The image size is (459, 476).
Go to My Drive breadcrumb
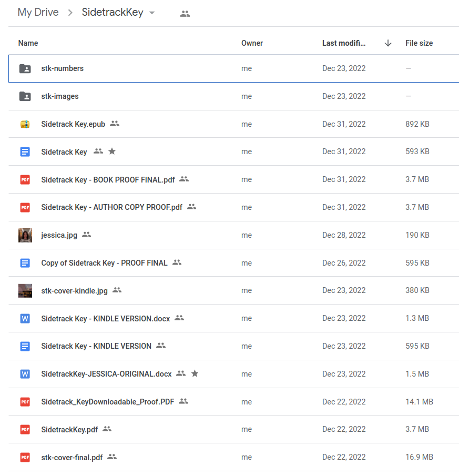click(x=38, y=13)
